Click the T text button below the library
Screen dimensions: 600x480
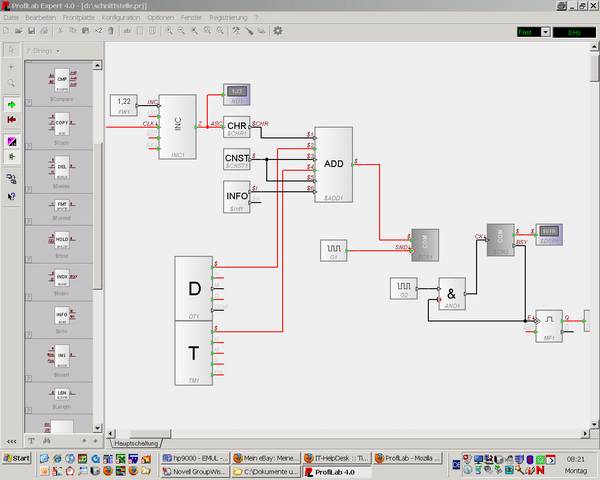(x=31, y=441)
